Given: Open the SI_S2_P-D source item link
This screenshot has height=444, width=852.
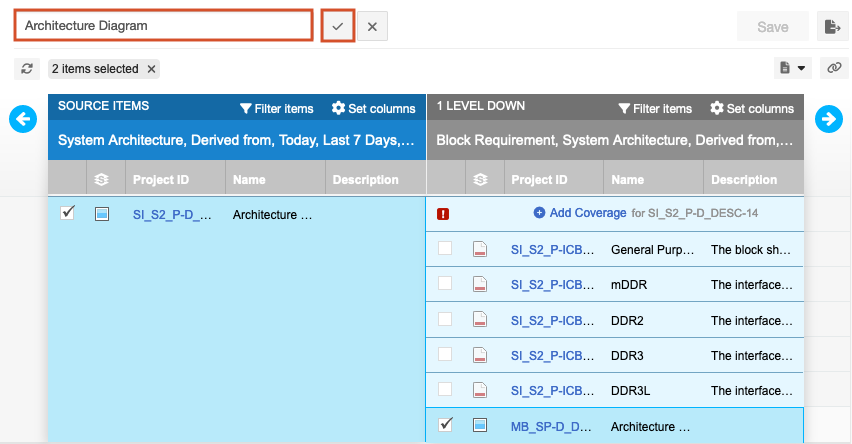Looking at the screenshot, I should [x=172, y=214].
